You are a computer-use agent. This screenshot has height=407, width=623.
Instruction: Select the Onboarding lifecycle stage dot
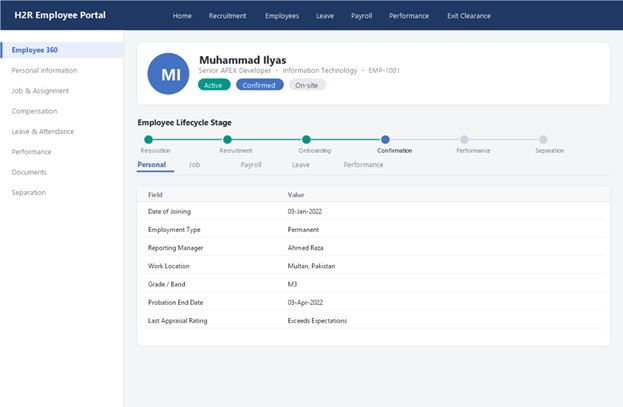tap(306, 140)
